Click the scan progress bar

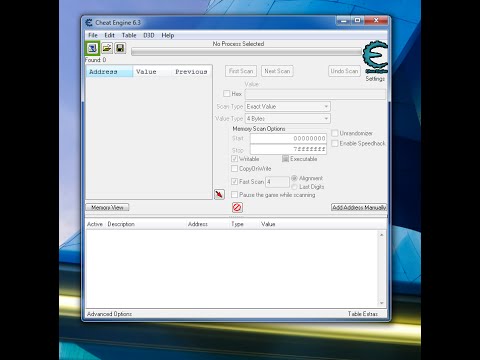tap(247, 52)
